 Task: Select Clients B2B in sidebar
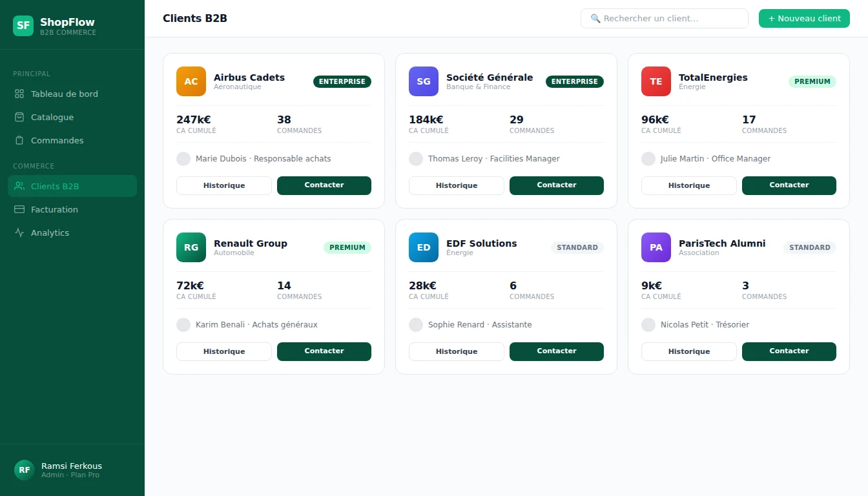tap(72, 186)
